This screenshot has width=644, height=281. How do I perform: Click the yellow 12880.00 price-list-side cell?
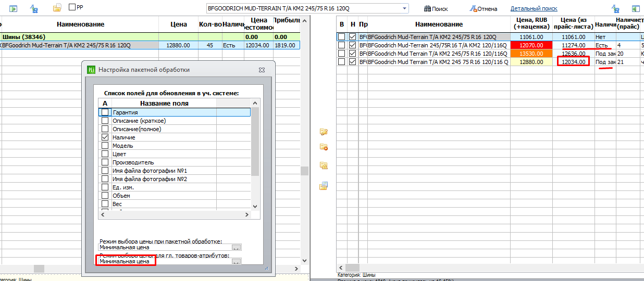531,62
